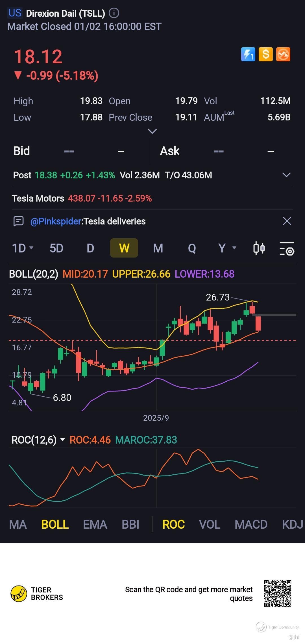Viewport: 305px width, 644px height.
Task: Tap the Direxion Dail (TSLL) title
Action: pyautogui.click(x=65, y=13)
